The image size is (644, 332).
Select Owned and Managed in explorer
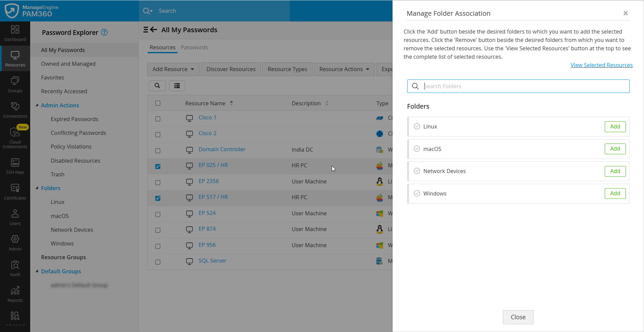point(68,64)
